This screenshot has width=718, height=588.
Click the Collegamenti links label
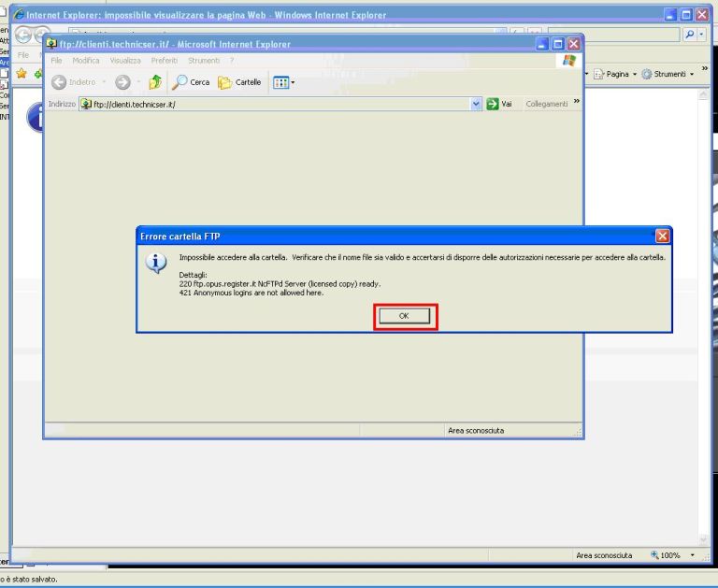[x=547, y=104]
